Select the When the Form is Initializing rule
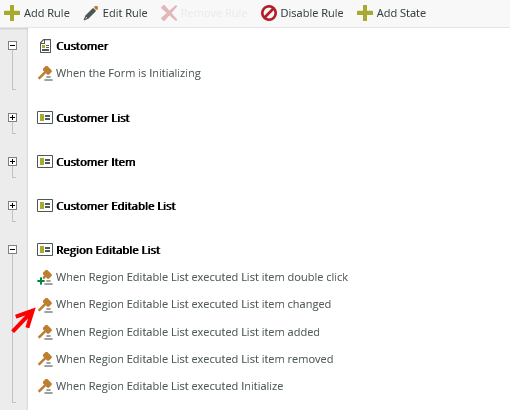 pyautogui.click(x=128, y=73)
